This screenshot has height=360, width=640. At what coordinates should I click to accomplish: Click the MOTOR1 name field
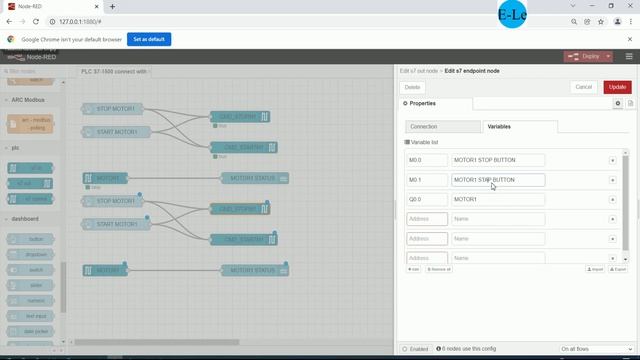[x=498, y=200]
